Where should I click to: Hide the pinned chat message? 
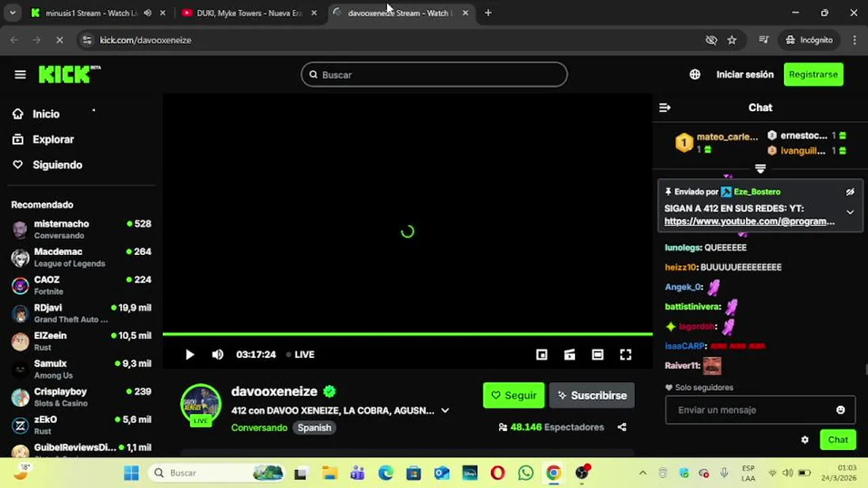pos(850,192)
